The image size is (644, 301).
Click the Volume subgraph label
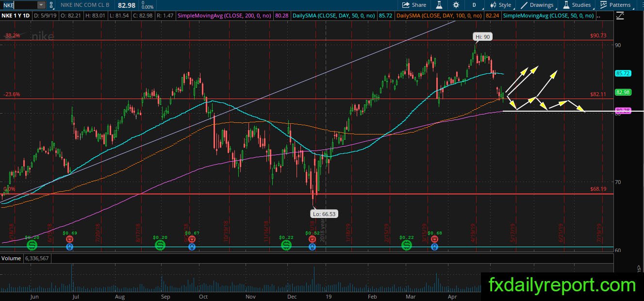point(11,258)
